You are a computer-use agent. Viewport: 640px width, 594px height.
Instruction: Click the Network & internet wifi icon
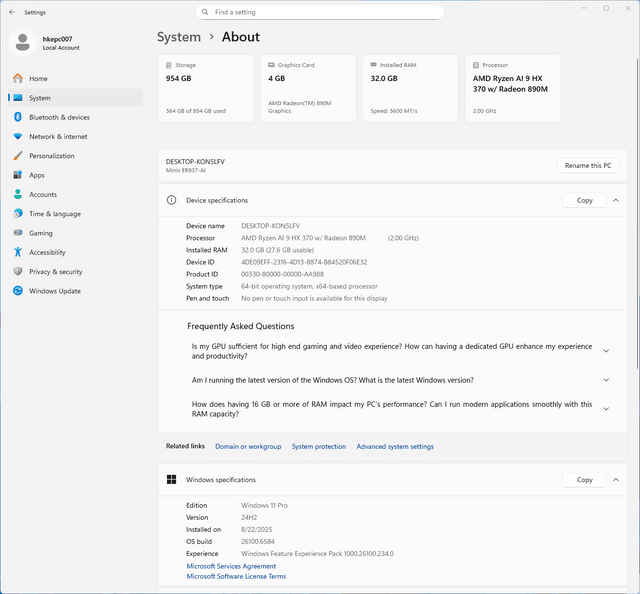pyautogui.click(x=18, y=136)
